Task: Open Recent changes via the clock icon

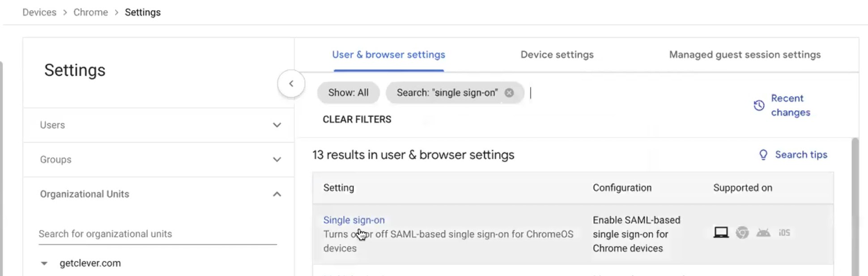Action: click(x=759, y=105)
